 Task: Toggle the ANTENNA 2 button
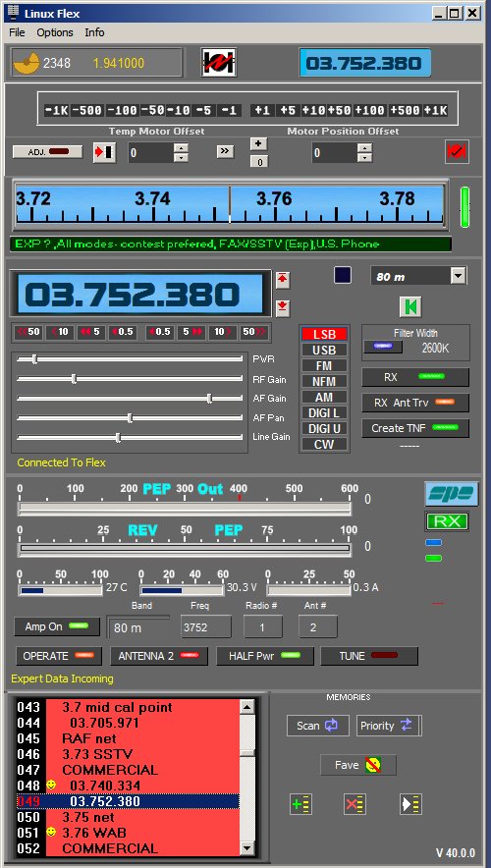point(159,656)
